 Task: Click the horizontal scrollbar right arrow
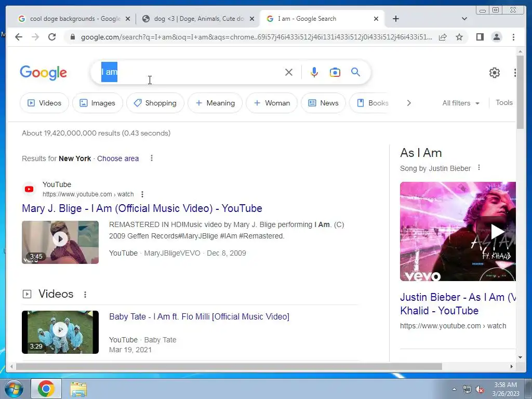tap(512, 366)
